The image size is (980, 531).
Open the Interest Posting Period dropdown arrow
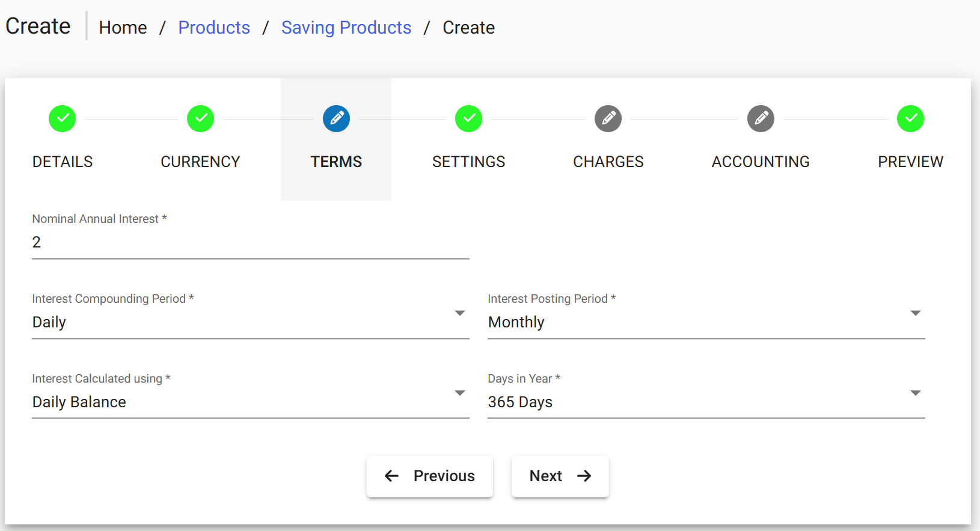point(916,313)
